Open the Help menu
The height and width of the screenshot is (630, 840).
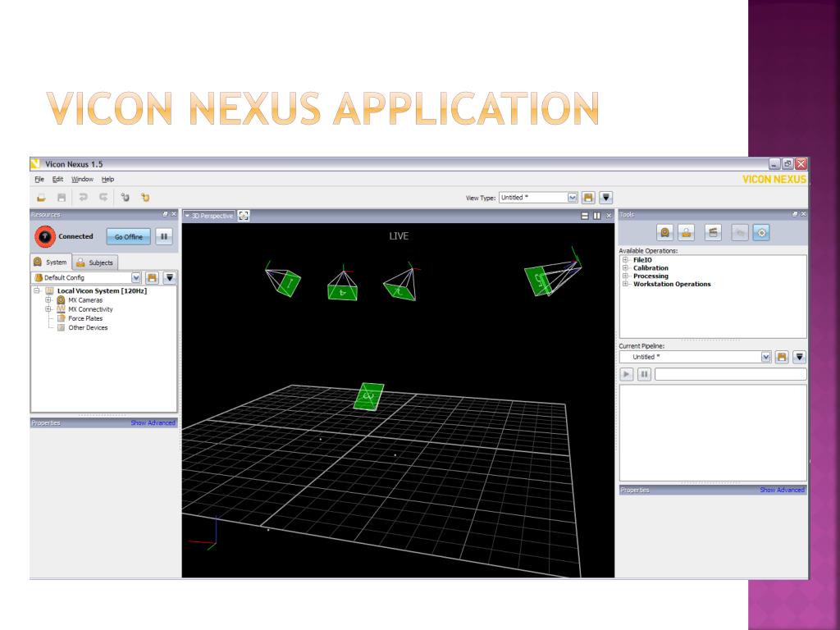pyautogui.click(x=107, y=179)
